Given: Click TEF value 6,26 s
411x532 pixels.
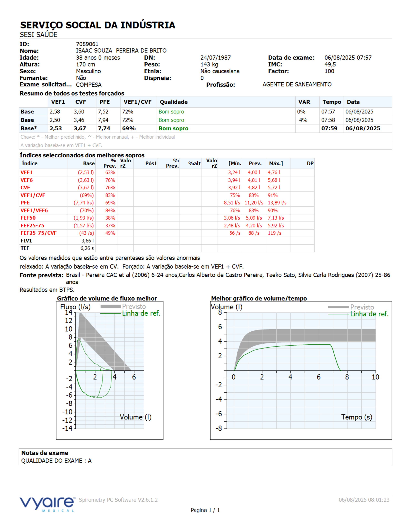Looking at the screenshot, I should click(x=87, y=248).
